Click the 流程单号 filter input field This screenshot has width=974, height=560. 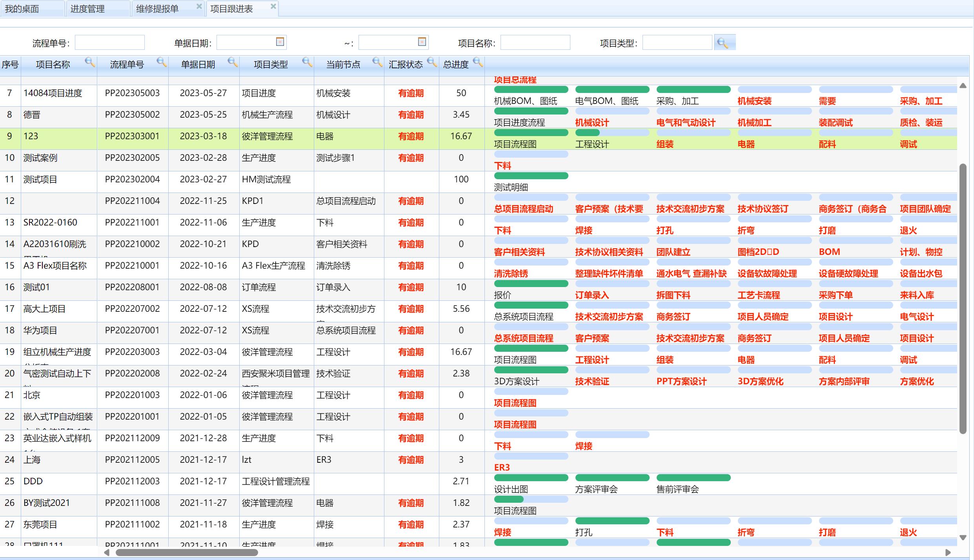point(110,42)
